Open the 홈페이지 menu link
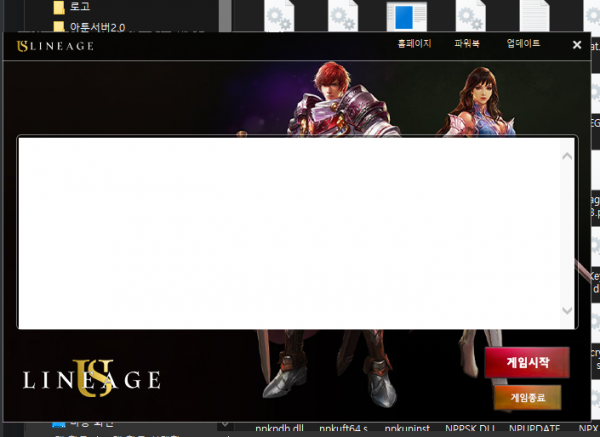Image resolution: width=600 pixels, height=437 pixels. (x=414, y=44)
